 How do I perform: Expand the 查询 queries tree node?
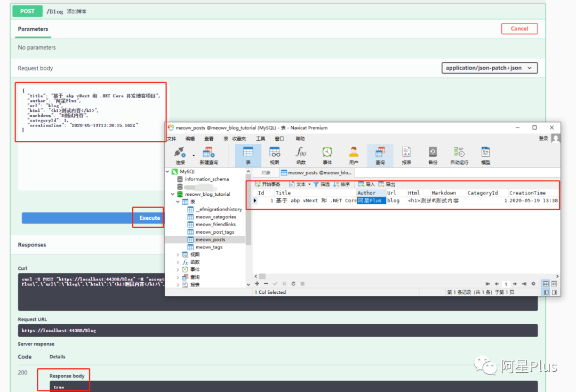tap(178, 277)
